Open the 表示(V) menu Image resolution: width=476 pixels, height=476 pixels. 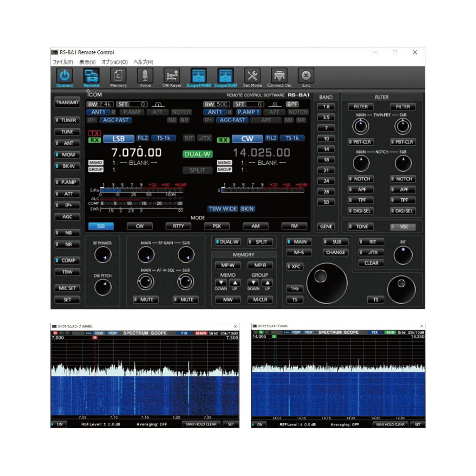click(88, 62)
